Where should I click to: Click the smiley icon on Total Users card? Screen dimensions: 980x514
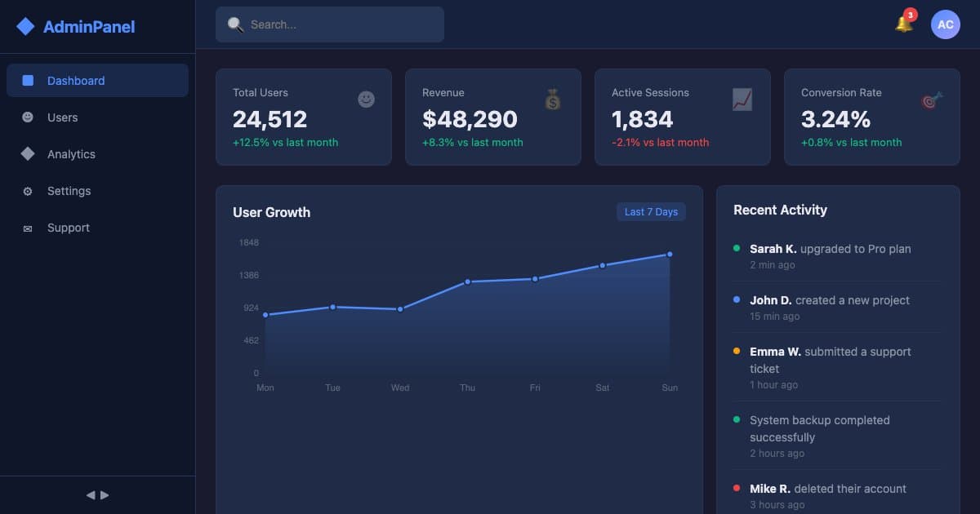366,99
